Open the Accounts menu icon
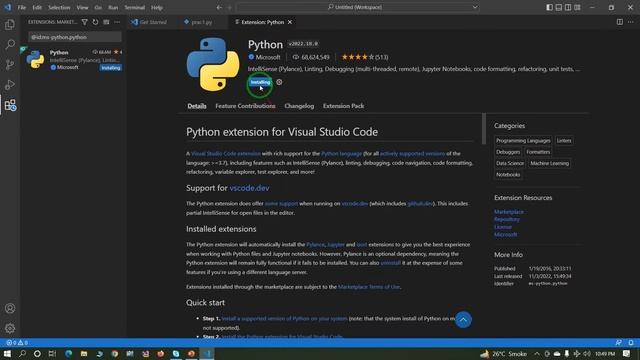Image resolution: width=640 pixels, height=360 pixels. [10, 308]
